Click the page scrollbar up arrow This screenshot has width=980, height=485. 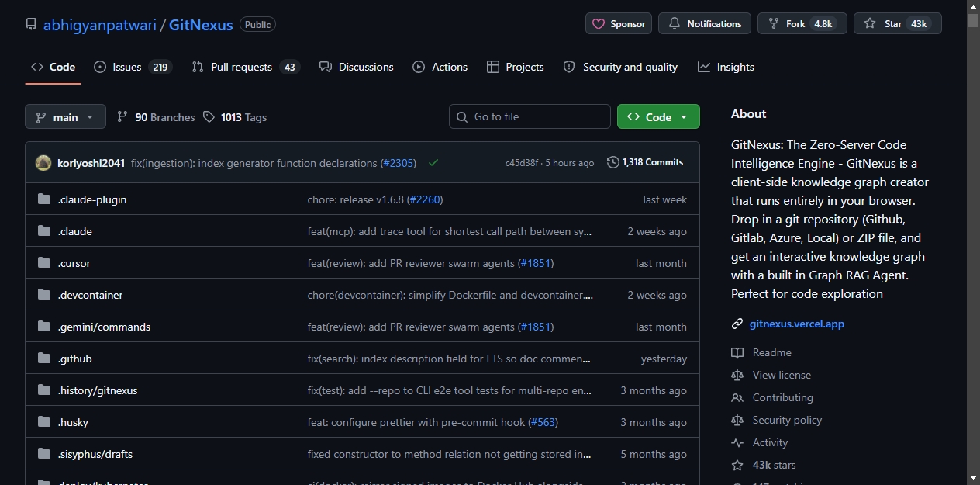pyautogui.click(x=973, y=6)
